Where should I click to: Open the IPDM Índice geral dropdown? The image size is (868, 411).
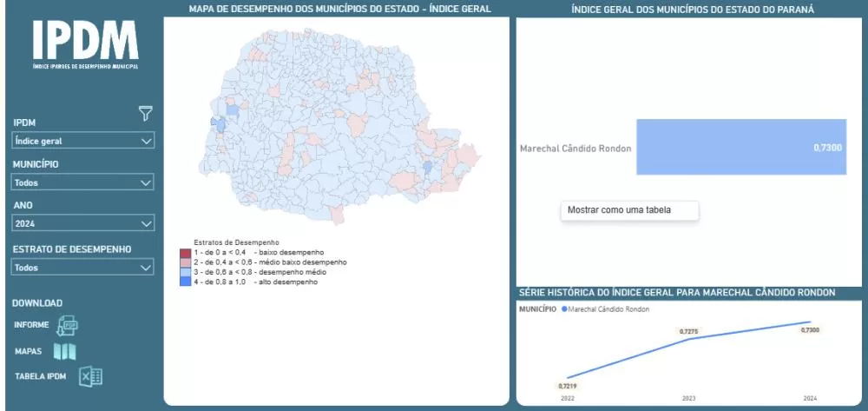[x=83, y=141]
